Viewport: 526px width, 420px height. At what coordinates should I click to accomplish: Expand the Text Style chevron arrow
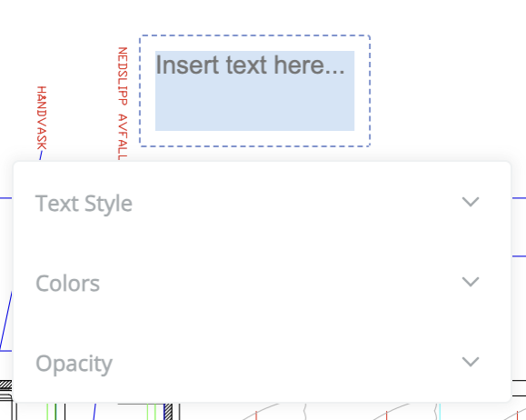click(471, 202)
